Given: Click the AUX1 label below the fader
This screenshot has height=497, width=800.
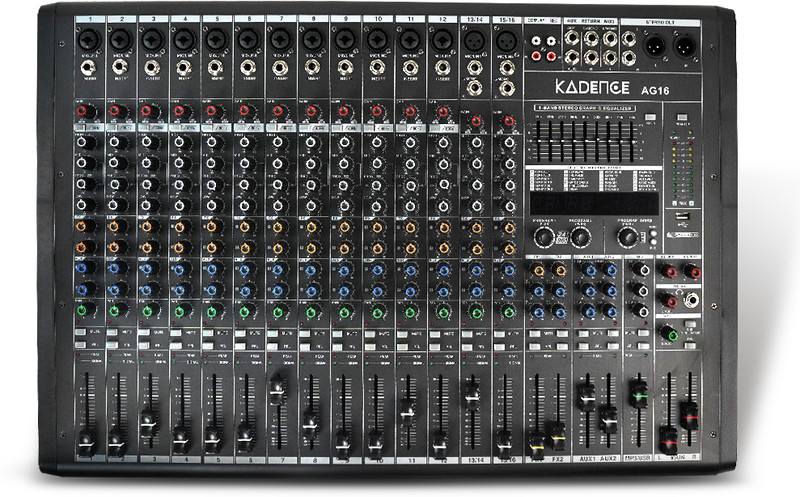Looking at the screenshot, I should click(x=587, y=459).
